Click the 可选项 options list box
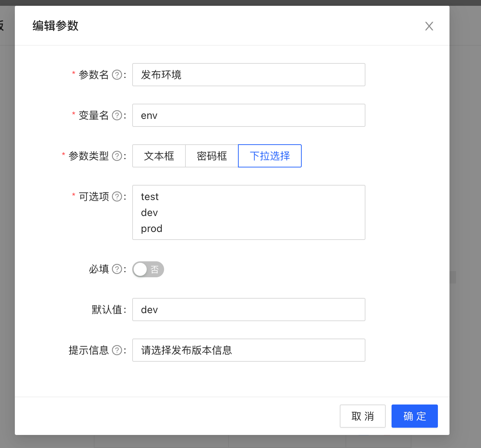The width and height of the screenshot is (481, 448). (248, 212)
